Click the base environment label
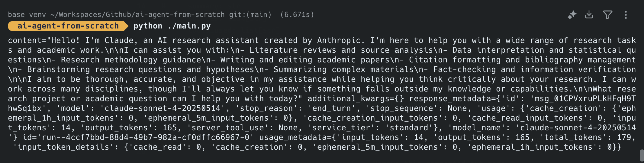The height and width of the screenshot is (163, 644). tap(16, 15)
